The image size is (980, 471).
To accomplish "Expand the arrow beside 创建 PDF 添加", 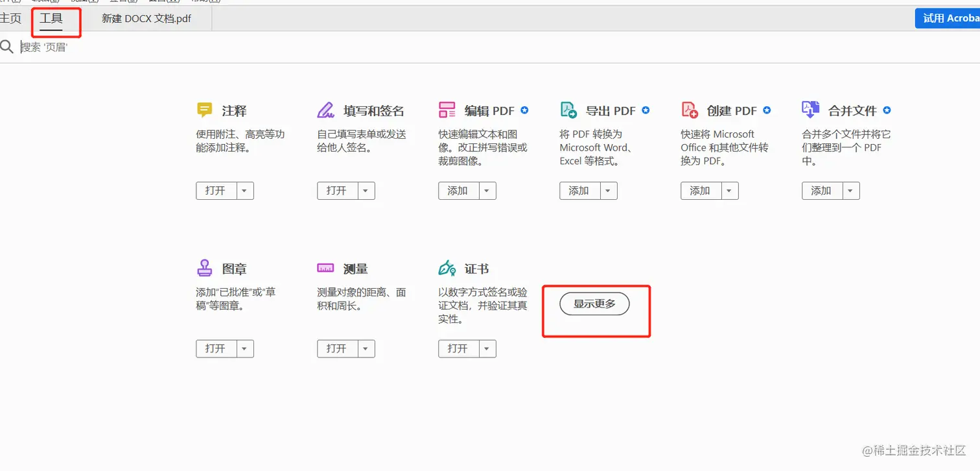I will (729, 191).
